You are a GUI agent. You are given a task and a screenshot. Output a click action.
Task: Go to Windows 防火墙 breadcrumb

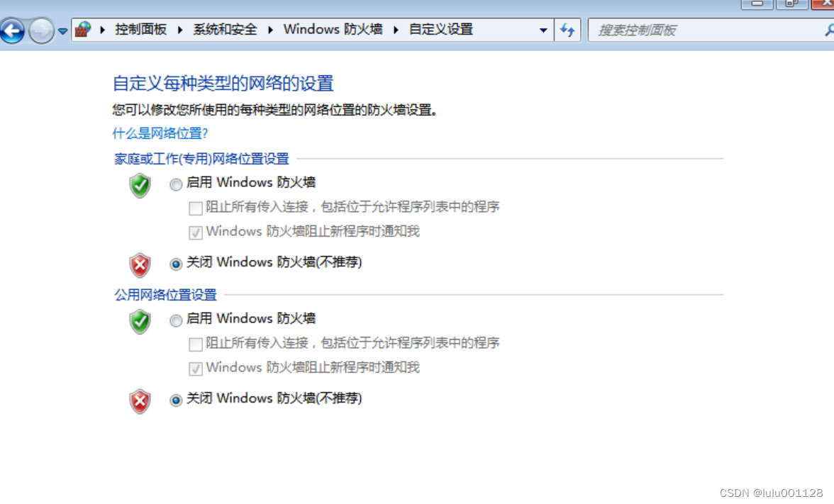[333, 29]
